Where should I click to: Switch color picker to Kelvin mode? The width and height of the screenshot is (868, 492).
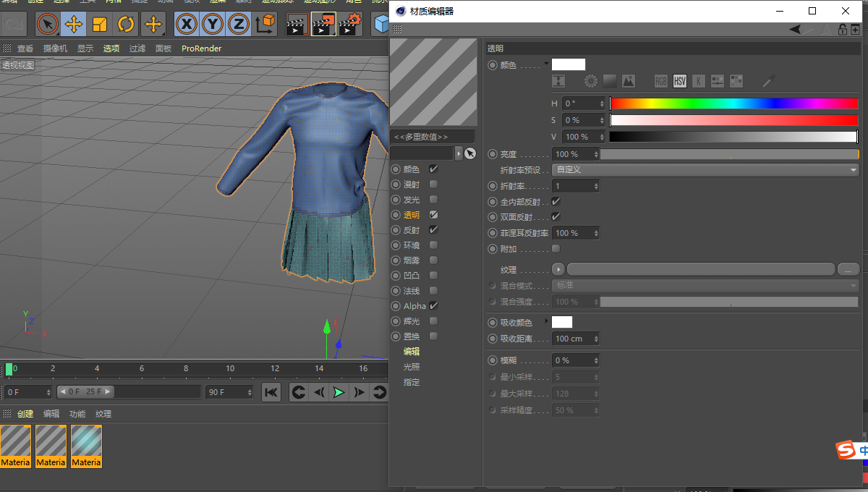699,81
